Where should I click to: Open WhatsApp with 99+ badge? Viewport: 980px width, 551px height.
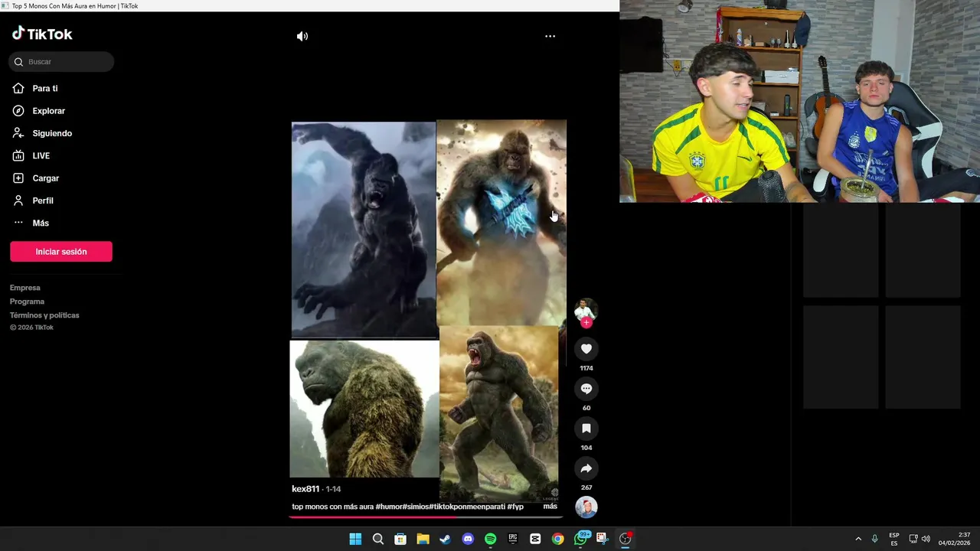pyautogui.click(x=581, y=539)
